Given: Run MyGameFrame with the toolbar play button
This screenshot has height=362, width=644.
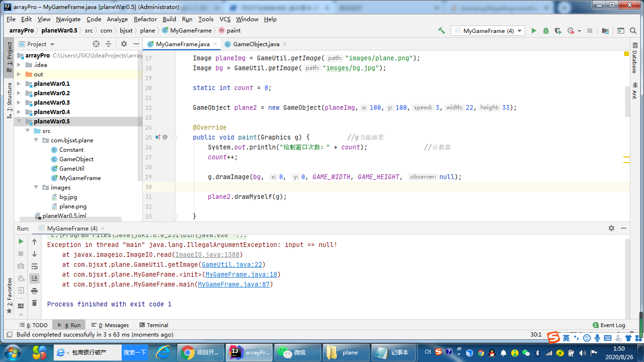Looking at the screenshot, I should pos(534,31).
